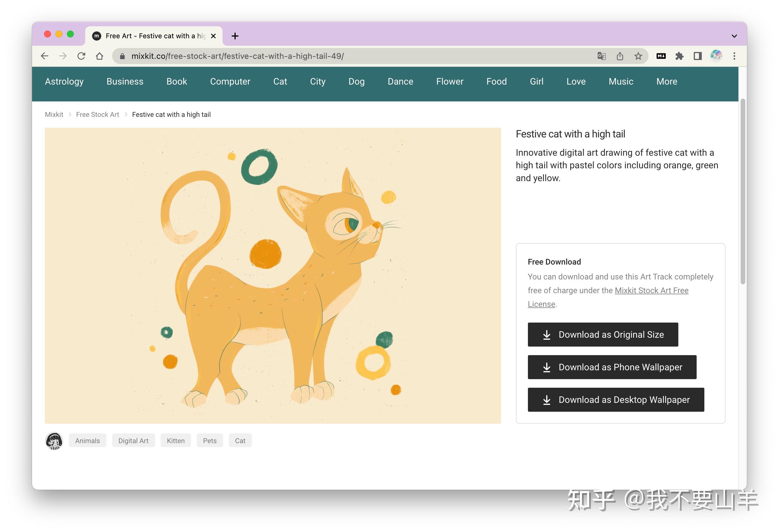Screen dimensions: 779x532
Task: Go to Mixkit breadcrumb link
Action: 54,115
